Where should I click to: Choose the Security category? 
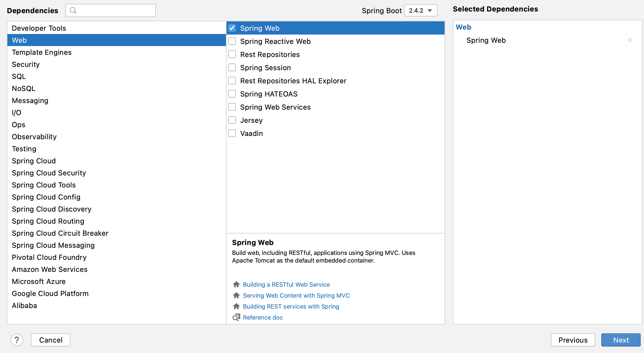pyautogui.click(x=117, y=64)
